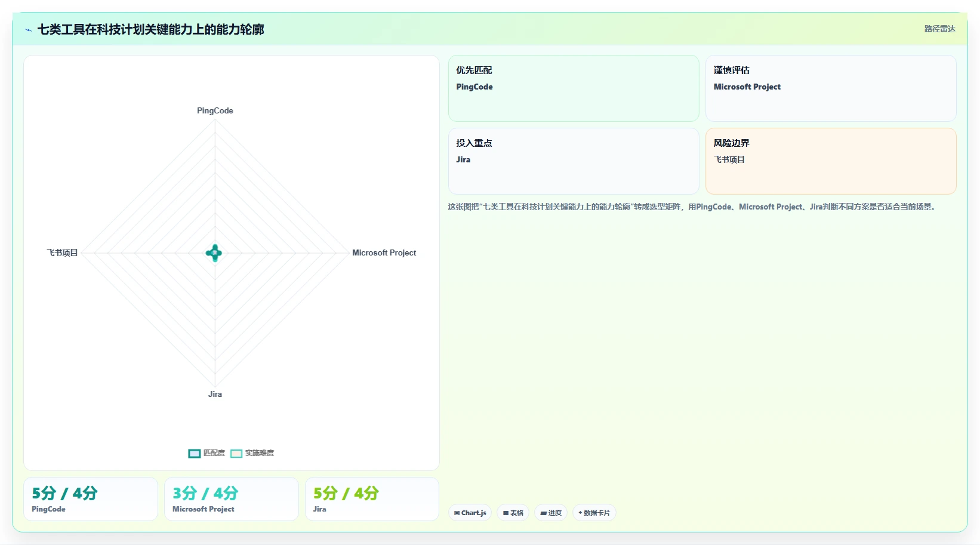Click the small icon before the header title
The width and height of the screenshot is (980, 545).
[x=28, y=30]
